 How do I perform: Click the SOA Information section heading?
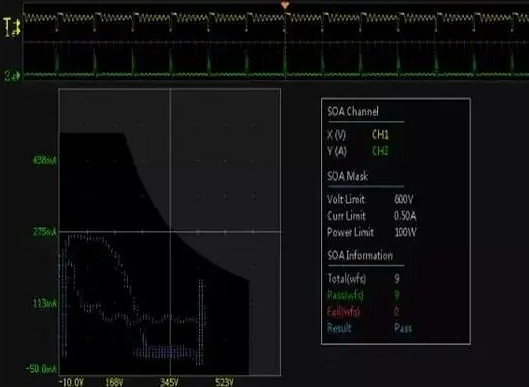pos(360,255)
